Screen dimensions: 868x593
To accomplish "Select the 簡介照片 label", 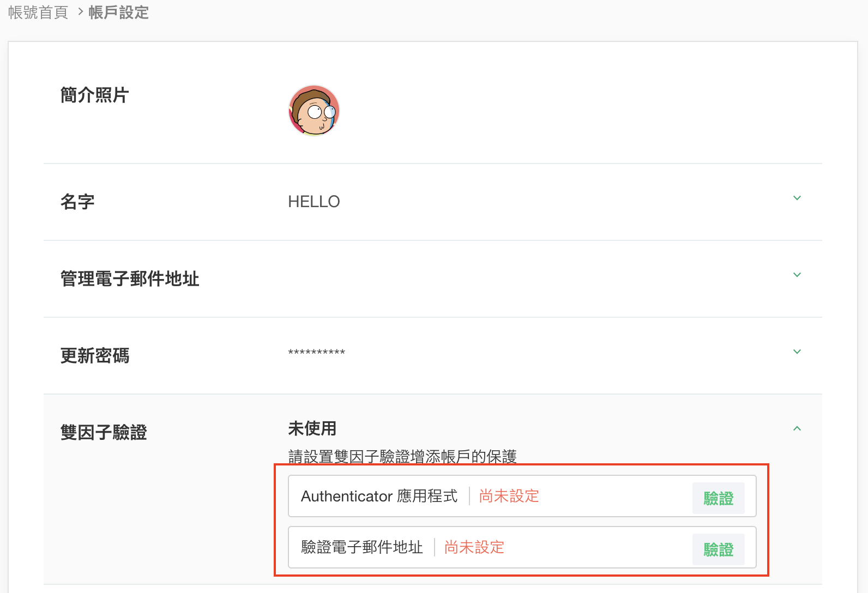I will [x=94, y=95].
